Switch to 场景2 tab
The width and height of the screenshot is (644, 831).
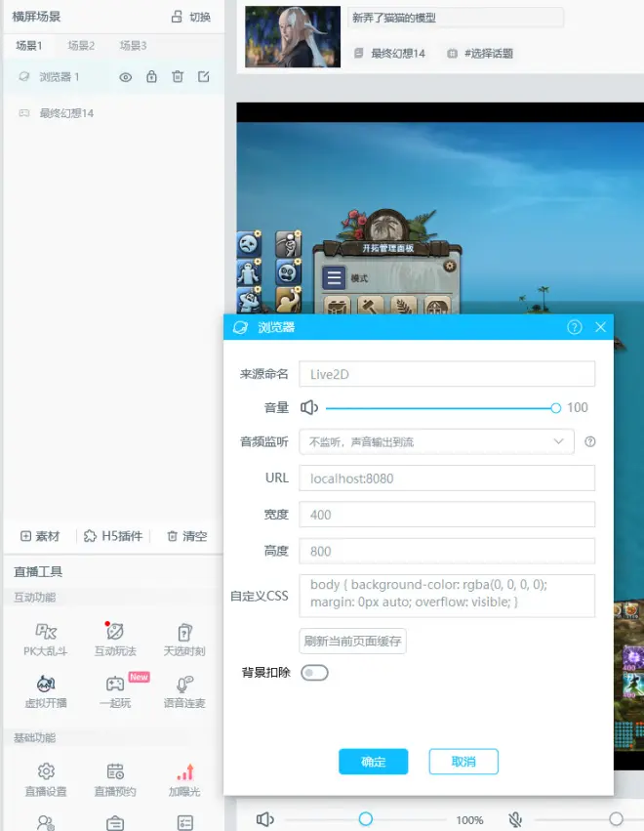click(x=80, y=46)
